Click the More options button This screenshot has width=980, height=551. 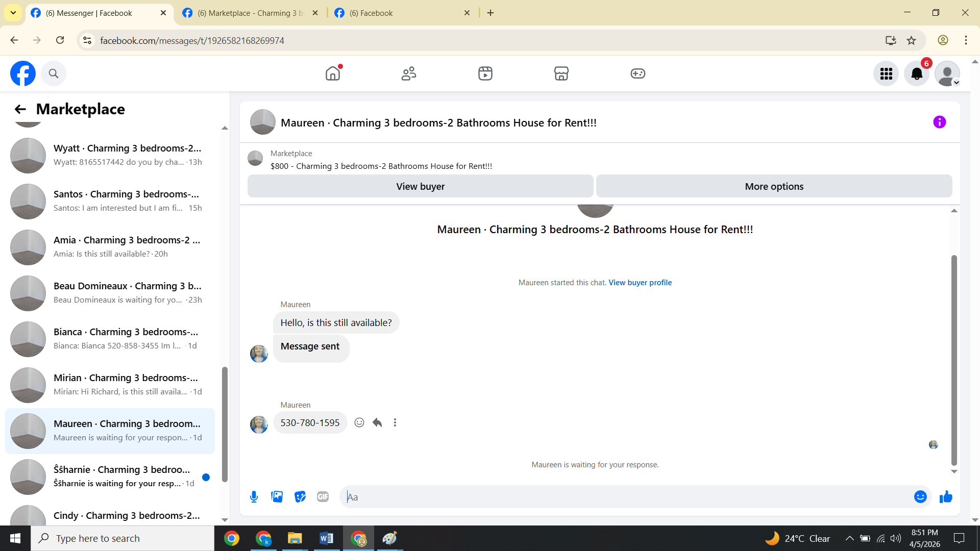774,186
